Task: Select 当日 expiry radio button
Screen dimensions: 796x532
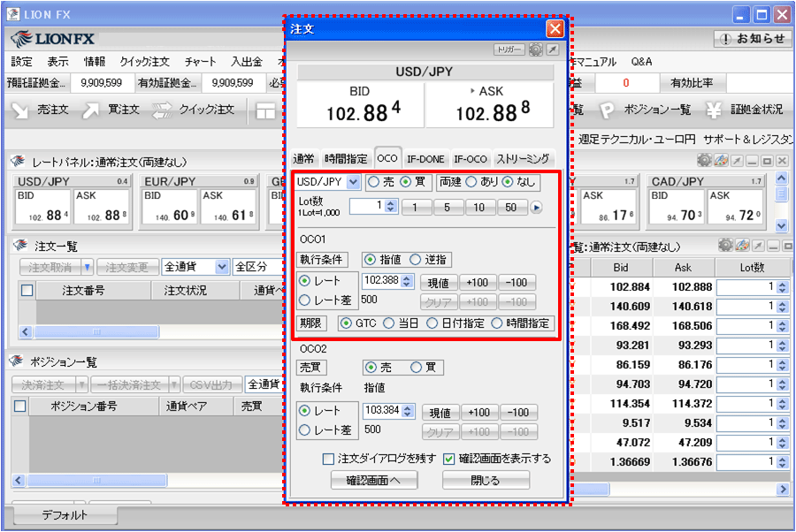Action: tap(388, 323)
